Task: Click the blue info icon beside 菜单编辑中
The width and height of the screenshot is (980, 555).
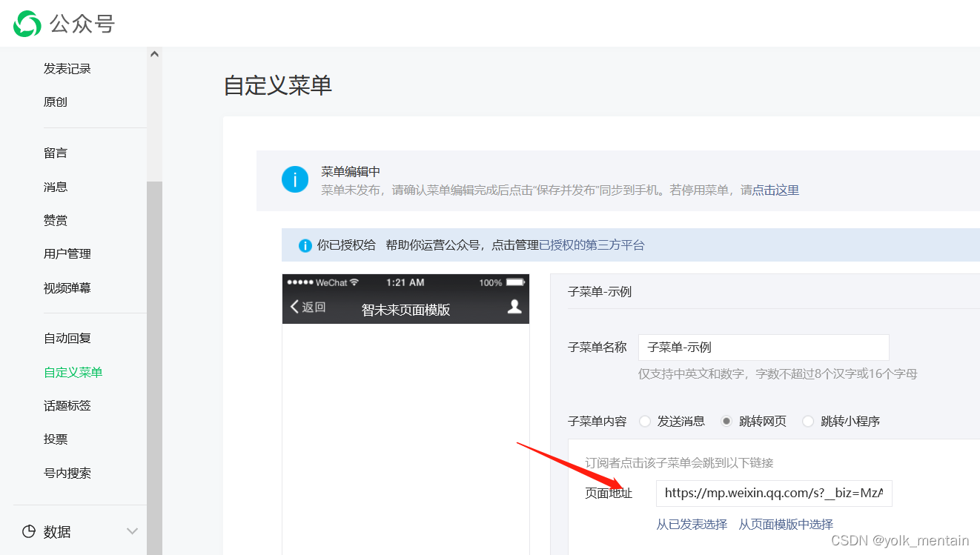Action: 295,179
